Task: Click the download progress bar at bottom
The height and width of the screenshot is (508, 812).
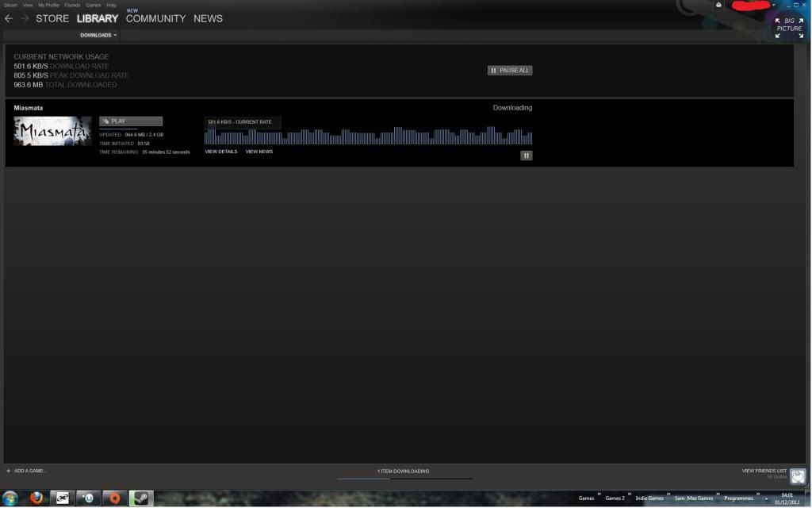Action: tap(404, 479)
